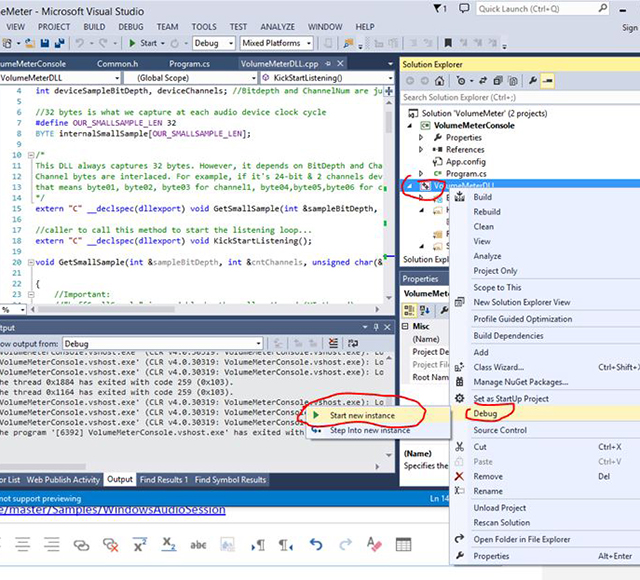Click the center align icon in bottom toolbar

(23, 545)
